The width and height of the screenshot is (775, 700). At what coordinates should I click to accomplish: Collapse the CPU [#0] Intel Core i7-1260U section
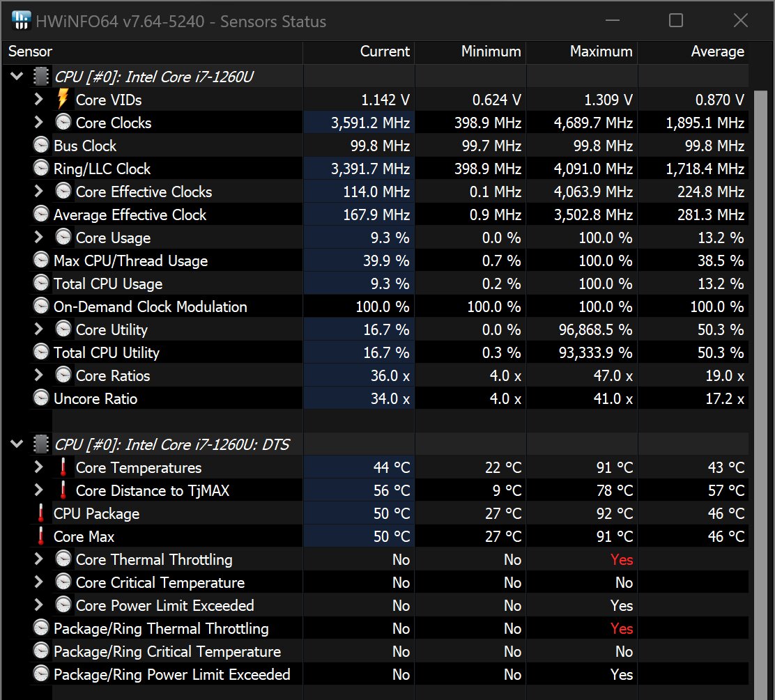[17, 77]
